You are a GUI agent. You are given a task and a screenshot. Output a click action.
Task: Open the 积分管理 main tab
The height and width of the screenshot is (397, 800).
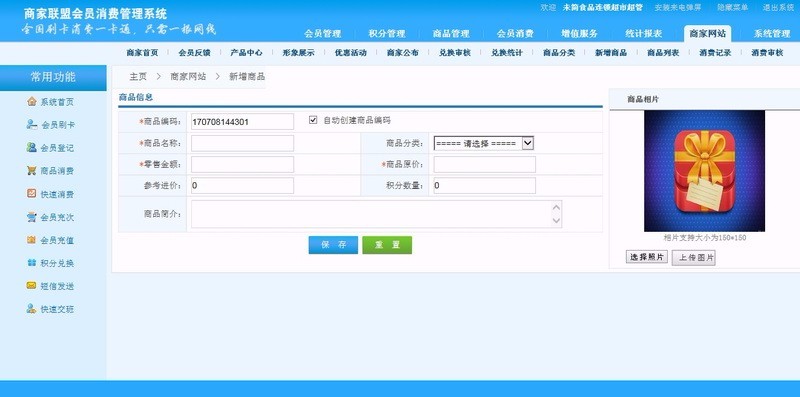pos(387,34)
